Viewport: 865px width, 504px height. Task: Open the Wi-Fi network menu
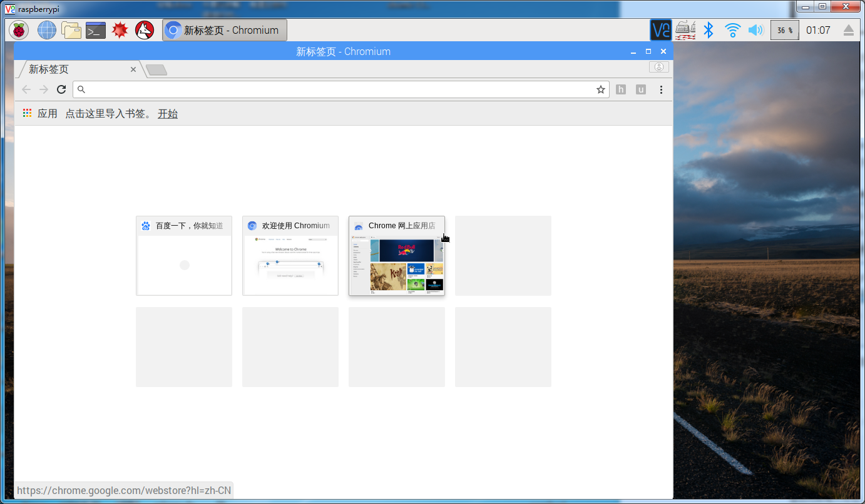click(732, 30)
